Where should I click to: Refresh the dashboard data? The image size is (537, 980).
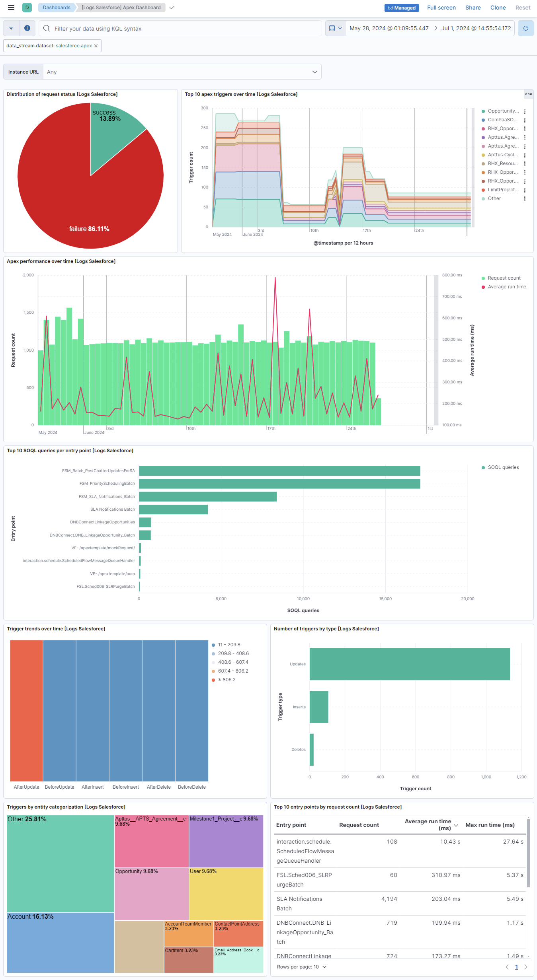(x=525, y=28)
